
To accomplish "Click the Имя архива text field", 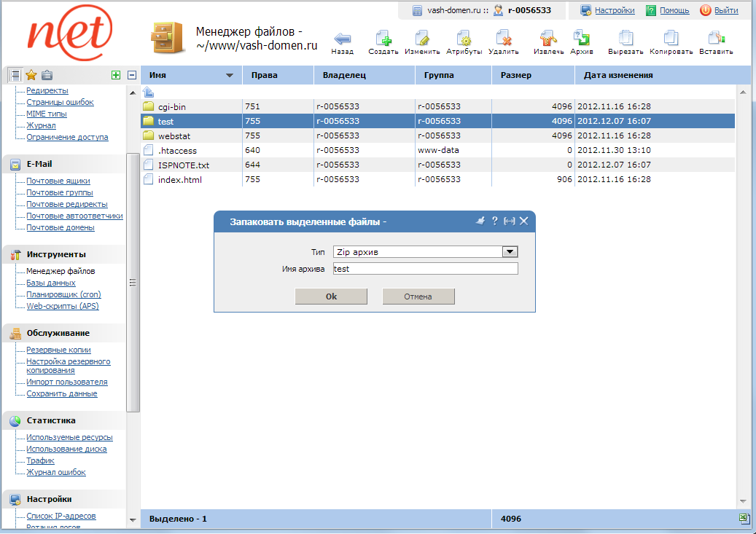I will coord(425,269).
